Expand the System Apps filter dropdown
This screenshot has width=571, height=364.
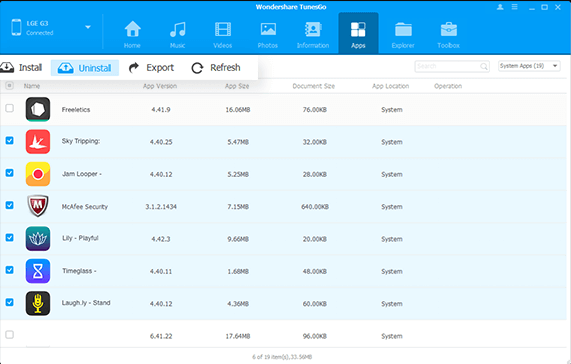[x=529, y=66]
